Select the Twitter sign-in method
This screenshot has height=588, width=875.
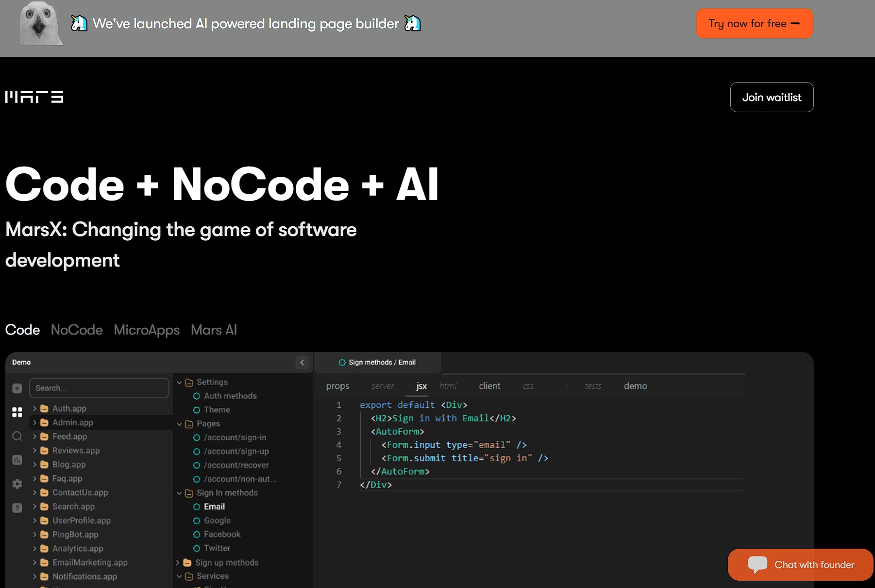pyautogui.click(x=217, y=548)
